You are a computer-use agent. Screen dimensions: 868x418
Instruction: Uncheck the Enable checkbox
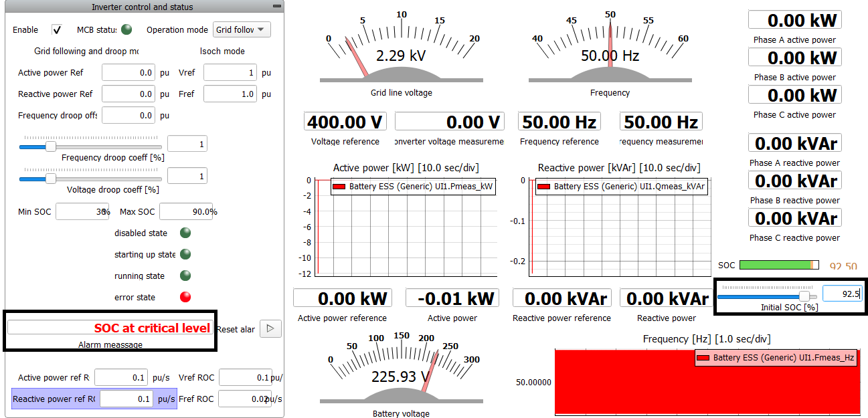[x=57, y=29]
